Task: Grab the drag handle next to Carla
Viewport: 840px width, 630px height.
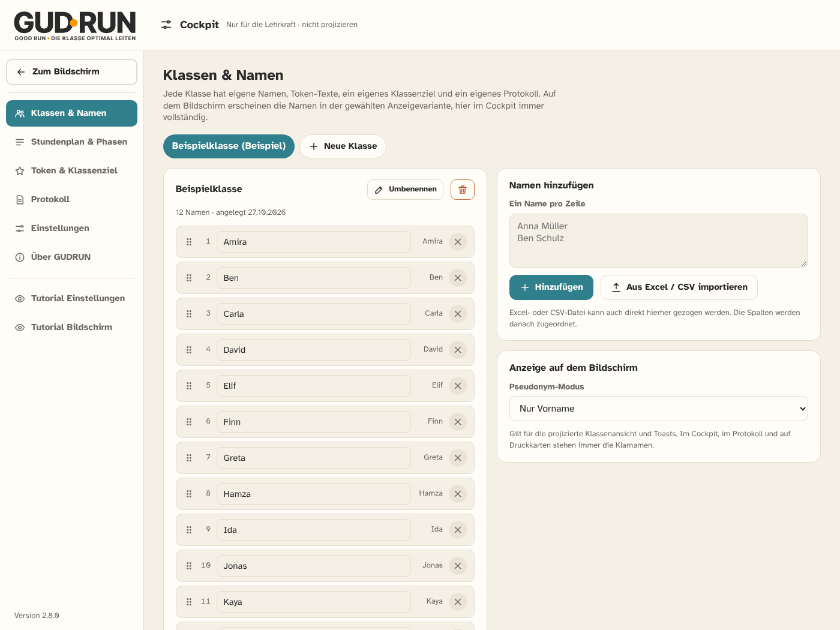Action: [189, 314]
